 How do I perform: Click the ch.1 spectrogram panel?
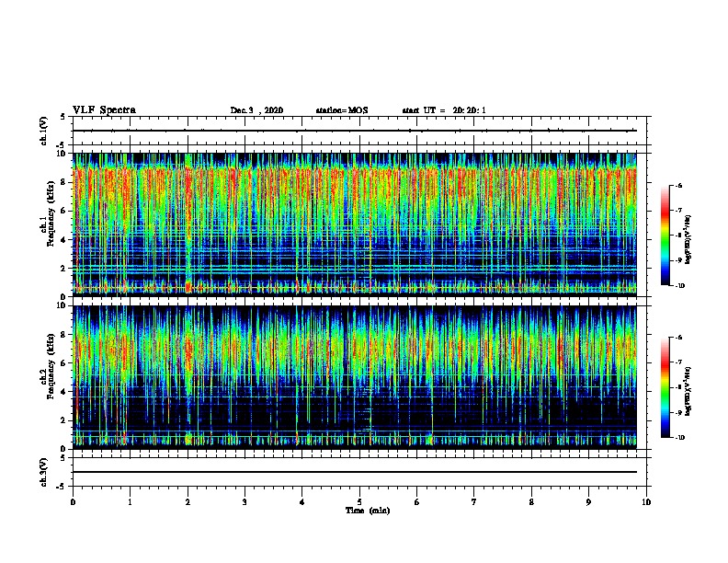coord(355,224)
